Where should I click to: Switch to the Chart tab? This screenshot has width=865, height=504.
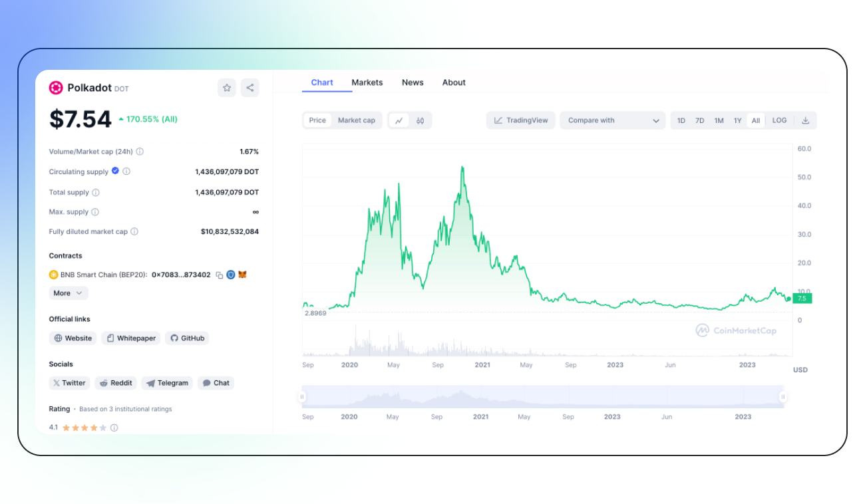[322, 82]
